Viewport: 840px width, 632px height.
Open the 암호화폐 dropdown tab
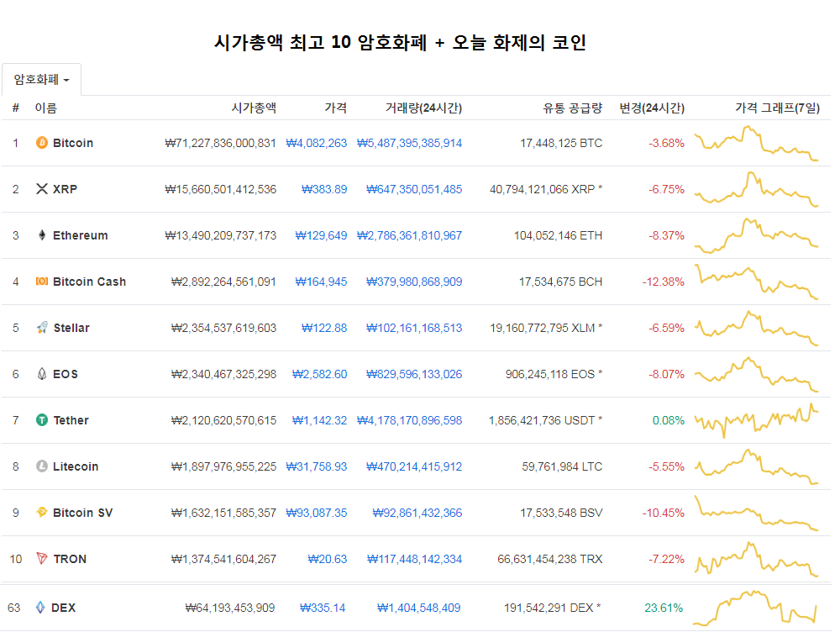coord(42,80)
